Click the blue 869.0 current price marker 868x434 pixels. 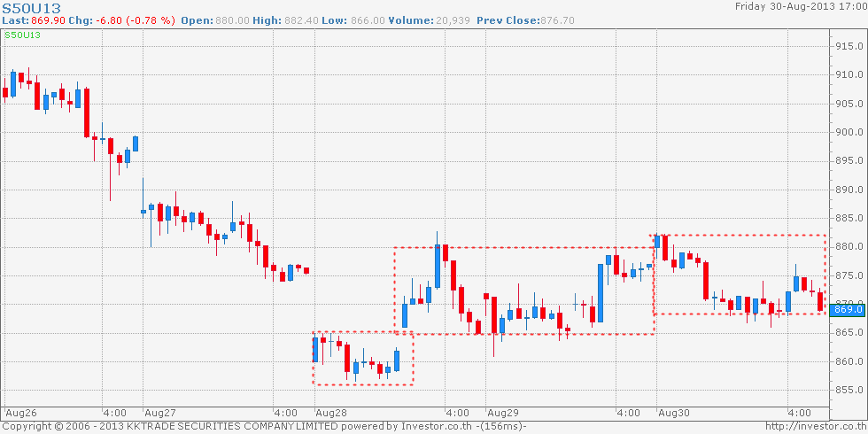pos(848,310)
